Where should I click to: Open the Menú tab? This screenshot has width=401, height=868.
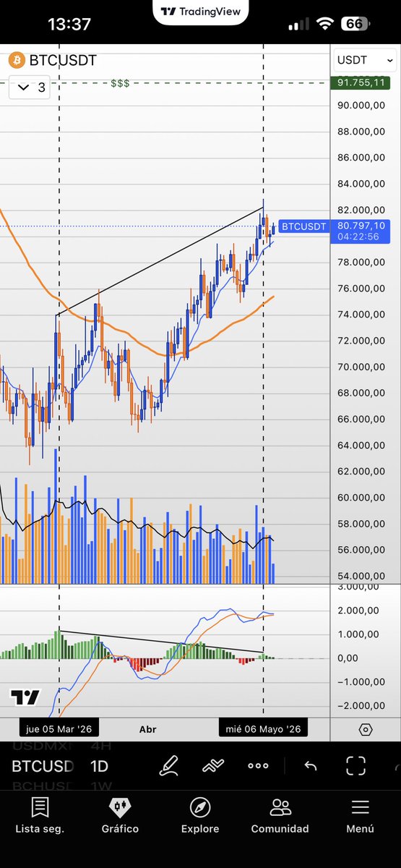click(x=360, y=816)
